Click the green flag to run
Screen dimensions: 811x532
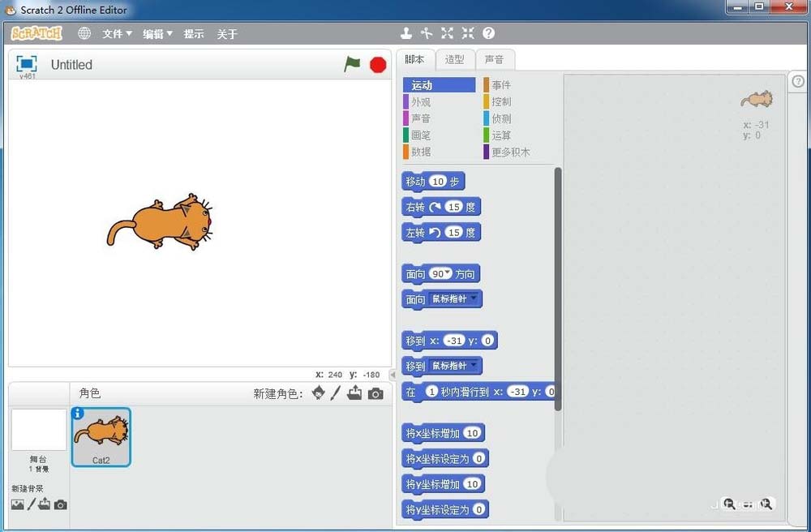(352, 64)
